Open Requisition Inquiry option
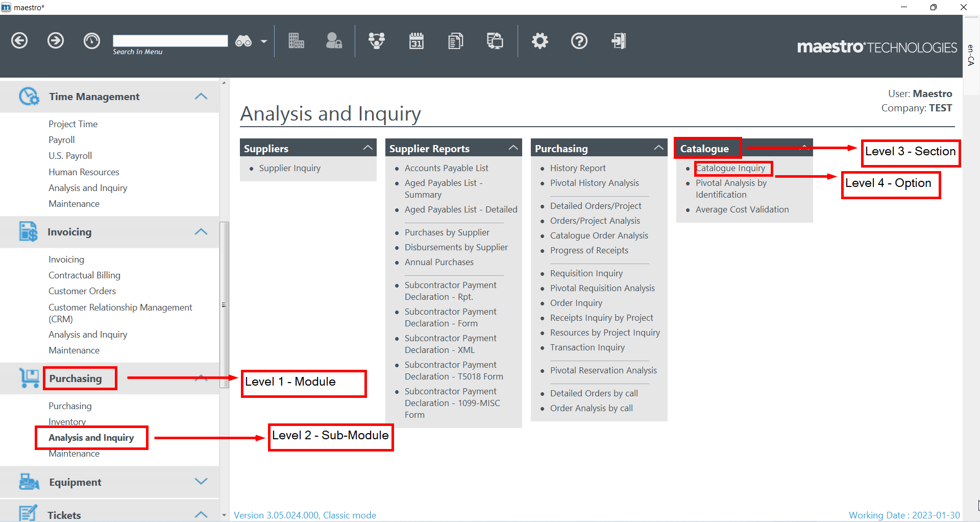980x522 pixels. click(x=586, y=273)
